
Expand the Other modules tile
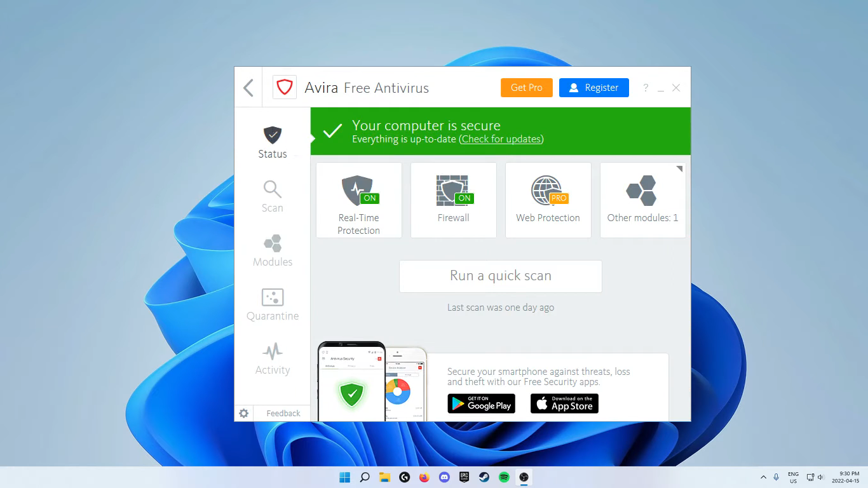click(643, 200)
